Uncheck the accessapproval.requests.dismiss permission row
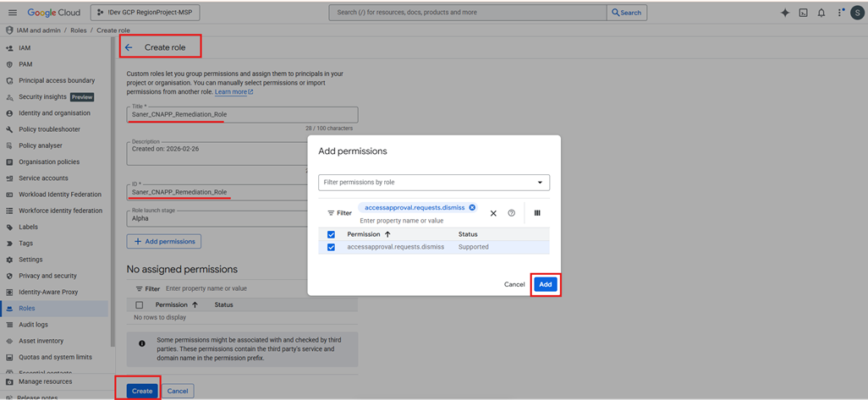 331,247
